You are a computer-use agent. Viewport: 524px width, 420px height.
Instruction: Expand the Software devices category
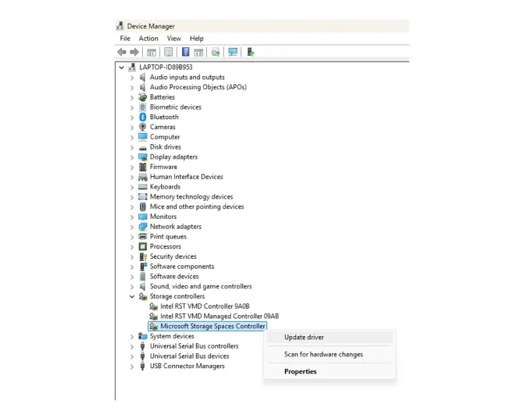point(132,277)
